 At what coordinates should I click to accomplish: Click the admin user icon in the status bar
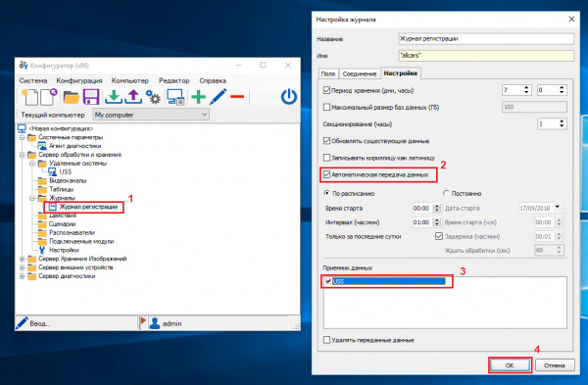point(155,323)
